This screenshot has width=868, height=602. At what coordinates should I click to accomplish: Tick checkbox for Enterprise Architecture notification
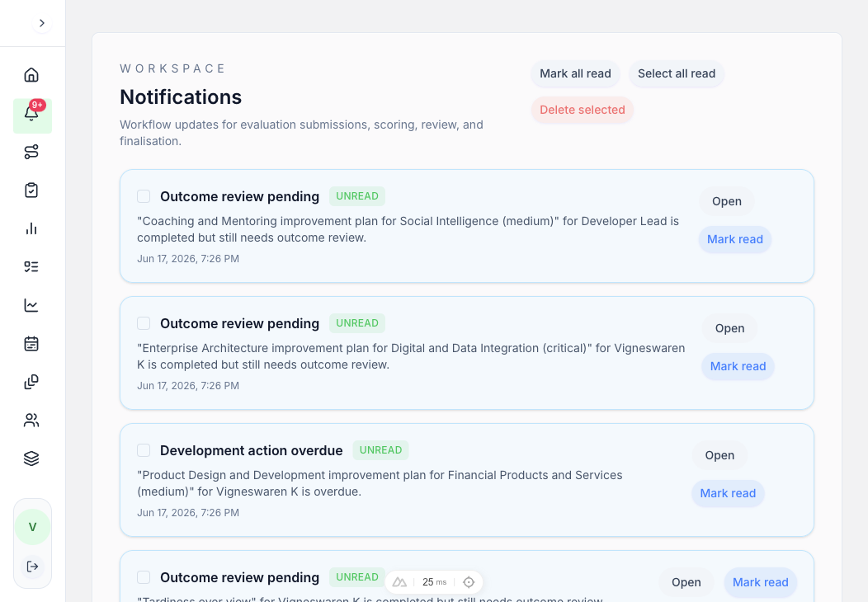(x=144, y=323)
